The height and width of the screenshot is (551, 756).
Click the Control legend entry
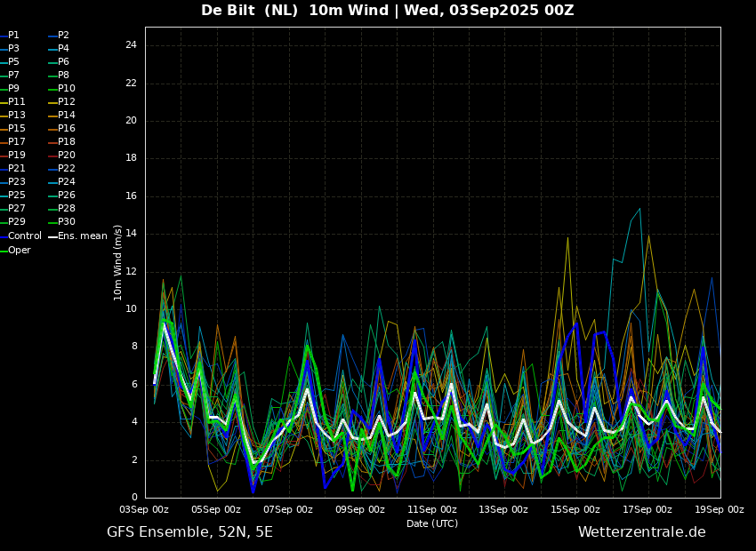(25, 236)
